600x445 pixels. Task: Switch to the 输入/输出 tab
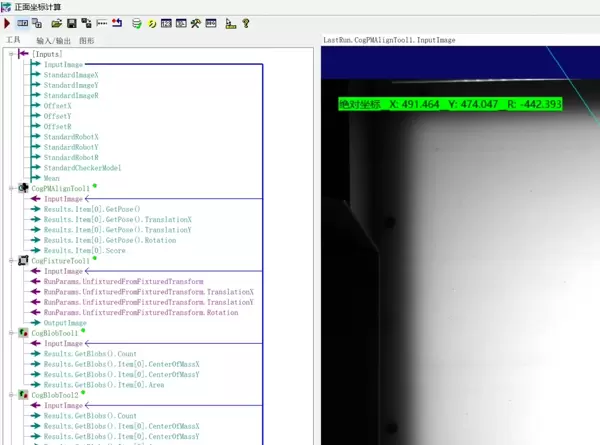click(x=53, y=41)
